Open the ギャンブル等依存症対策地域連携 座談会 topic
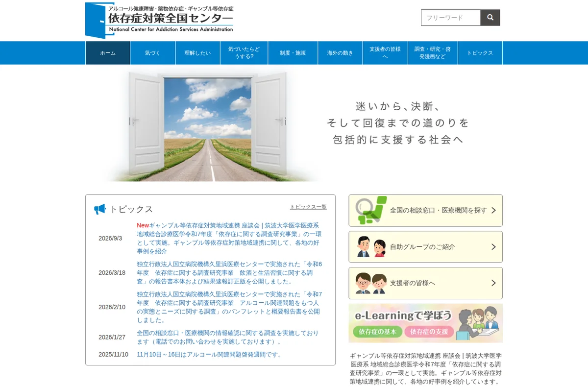 tap(229, 238)
